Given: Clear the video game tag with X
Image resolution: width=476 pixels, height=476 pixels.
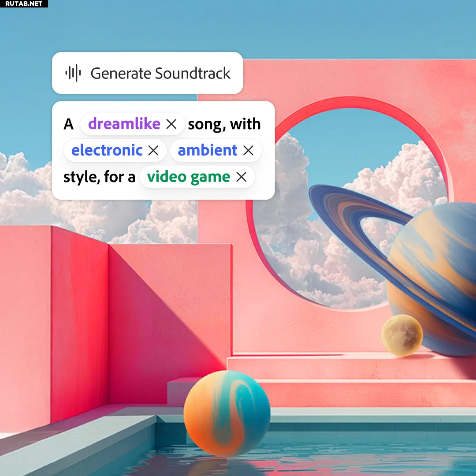Looking at the screenshot, I should (242, 177).
